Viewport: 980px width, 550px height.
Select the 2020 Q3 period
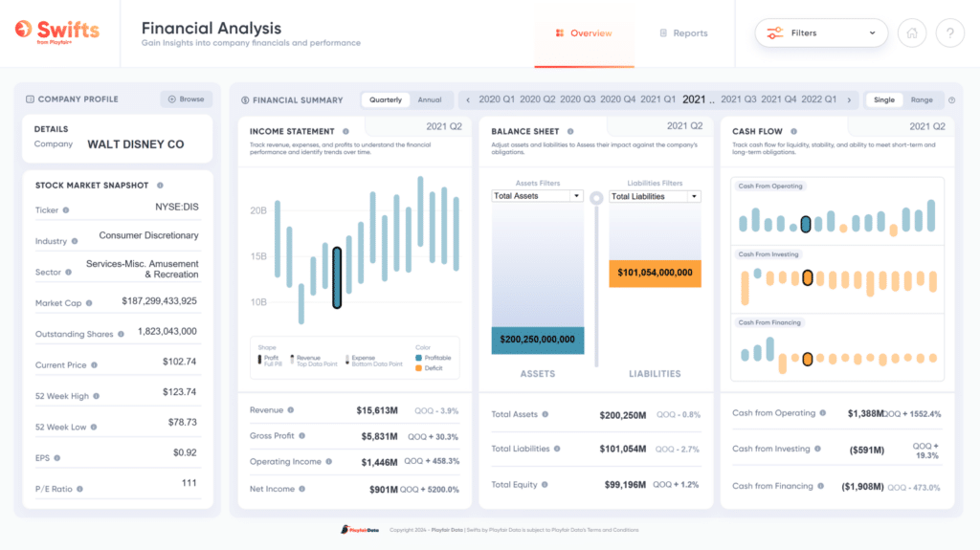(577, 99)
